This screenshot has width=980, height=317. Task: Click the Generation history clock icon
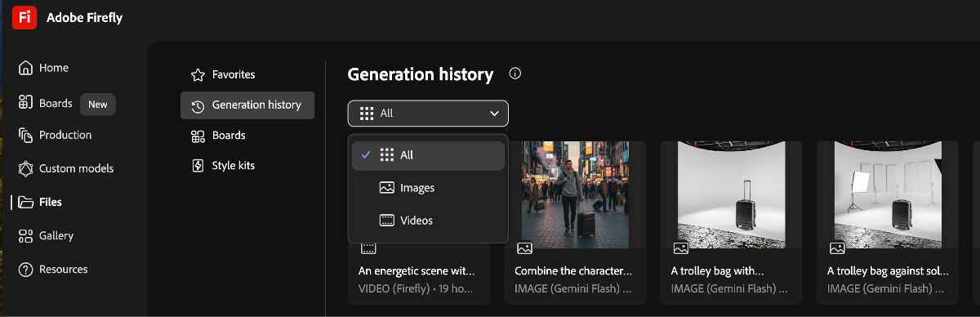click(x=198, y=105)
